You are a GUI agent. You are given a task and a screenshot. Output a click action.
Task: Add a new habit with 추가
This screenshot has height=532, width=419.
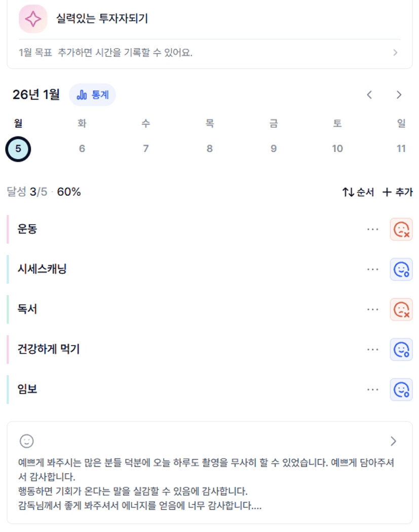tap(398, 192)
